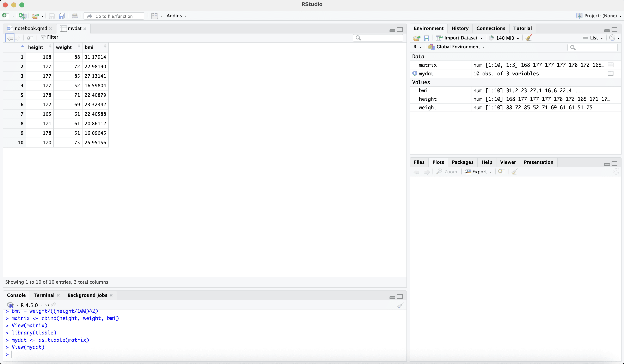Toggle the Filter button in data viewer
The width and height of the screenshot is (624, 364).
click(x=50, y=37)
